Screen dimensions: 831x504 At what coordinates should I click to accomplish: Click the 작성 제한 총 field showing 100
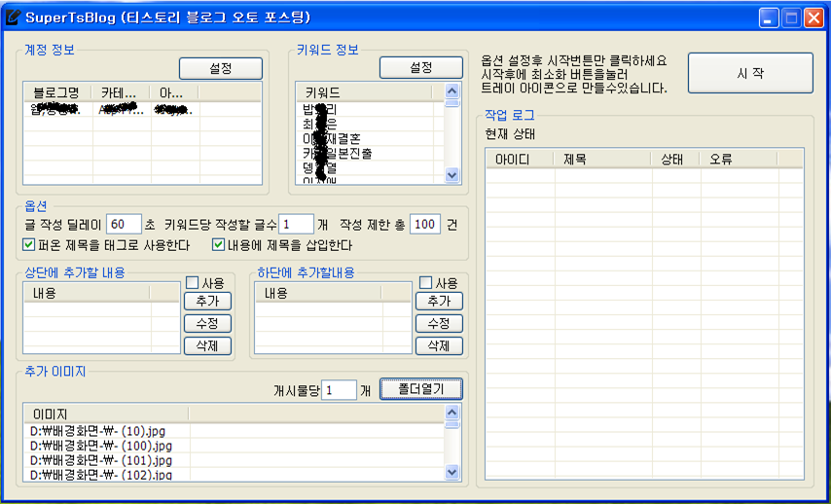(x=425, y=224)
